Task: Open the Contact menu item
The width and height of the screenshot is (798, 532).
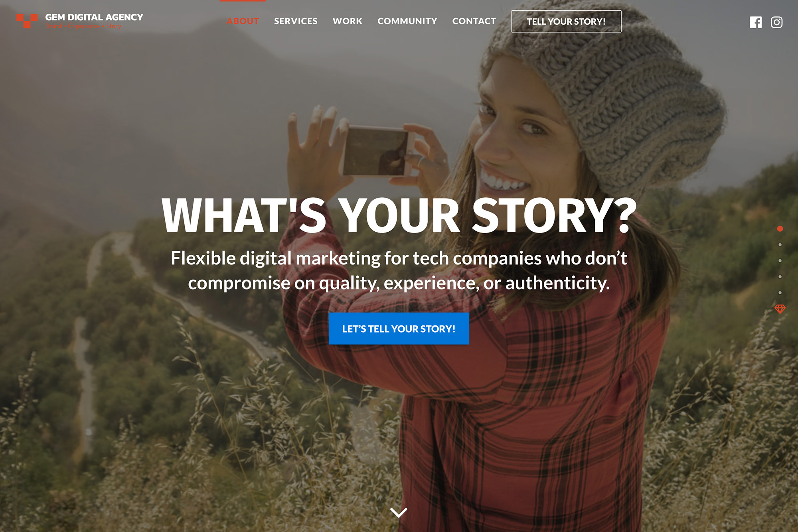Action: [x=474, y=21]
